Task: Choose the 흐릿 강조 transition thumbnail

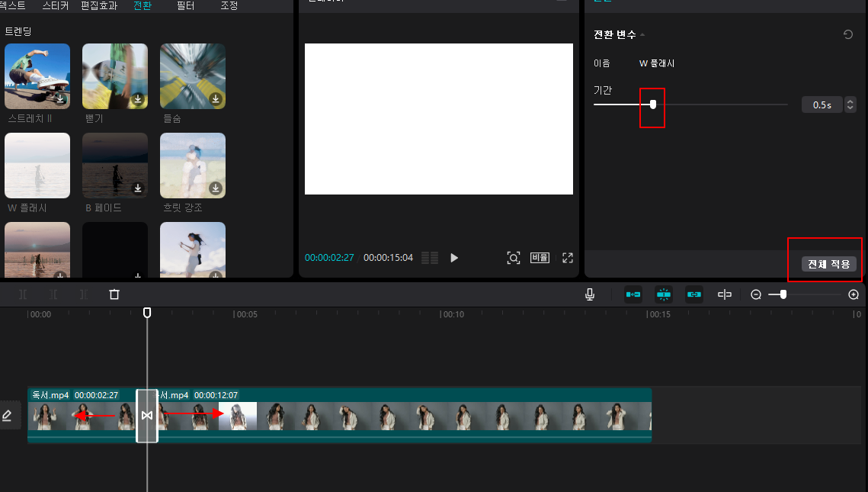Action: (193, 166)
